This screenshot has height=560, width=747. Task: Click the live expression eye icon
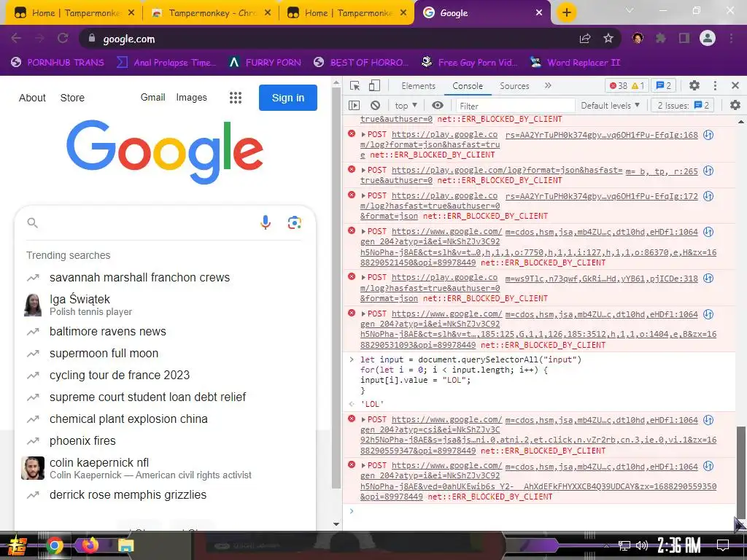pyautogui.click(x=438, y=105)
